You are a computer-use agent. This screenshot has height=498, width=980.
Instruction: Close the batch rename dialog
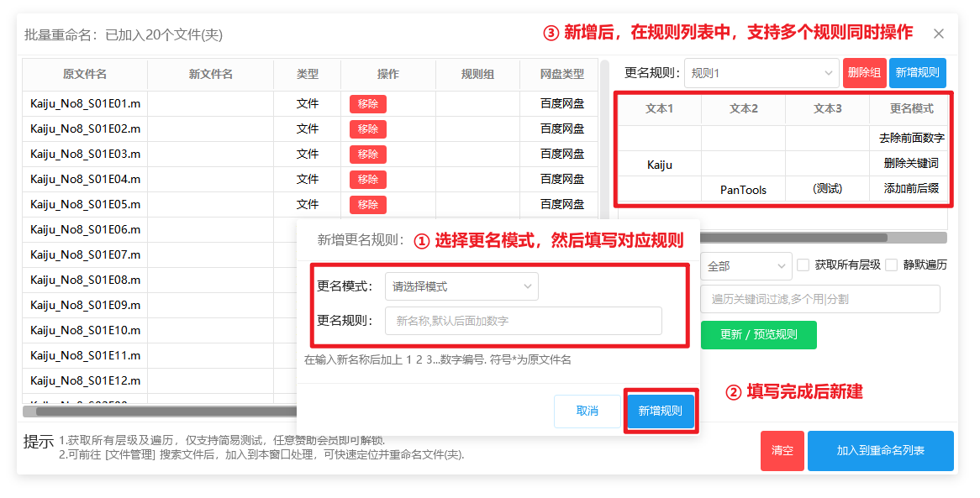coord(939,34)
